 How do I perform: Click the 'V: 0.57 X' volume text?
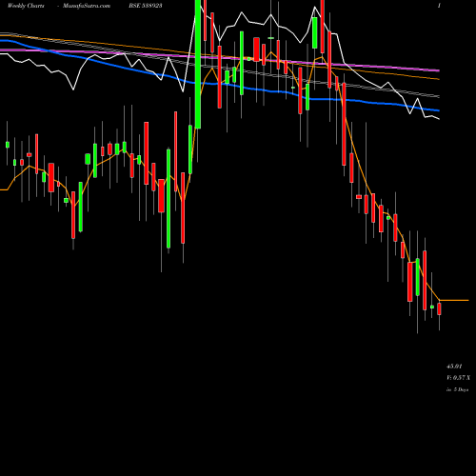(x=458, y=378)
